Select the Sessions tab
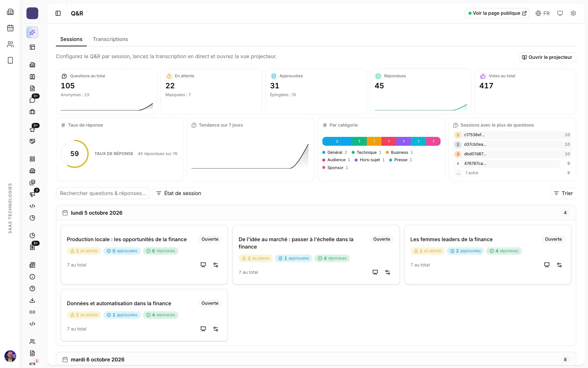Screen dimensions: 588x368 pyautogui.click(x=71, y=39)
